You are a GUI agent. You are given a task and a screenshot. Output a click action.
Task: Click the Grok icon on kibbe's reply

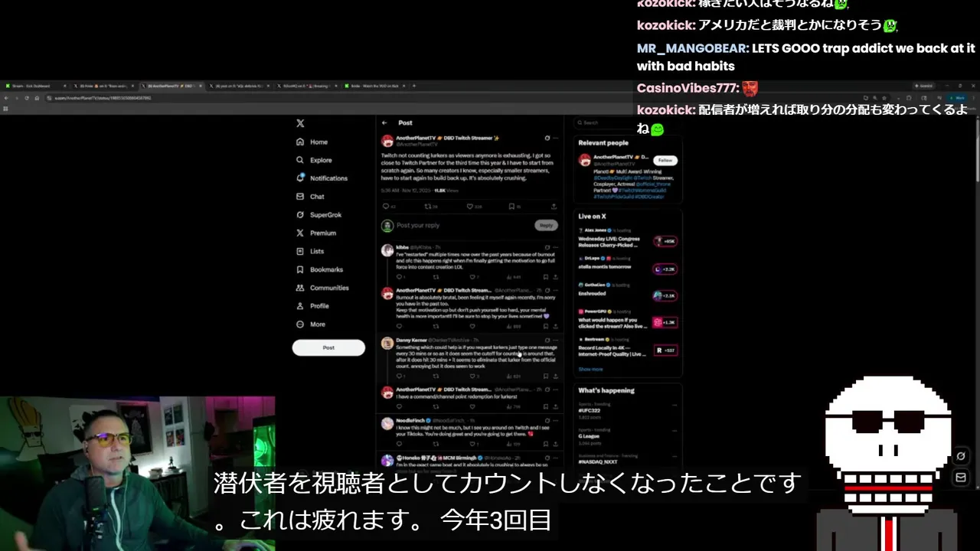(547, 247)
